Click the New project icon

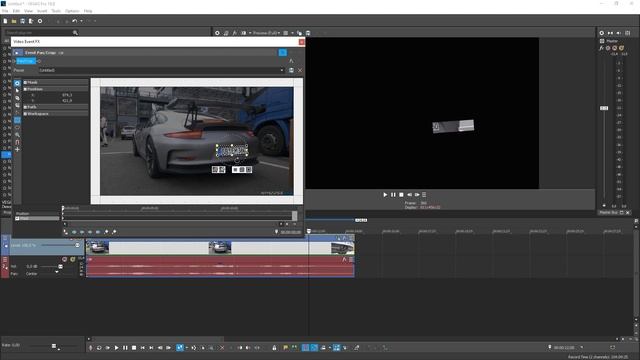point(5,21)
